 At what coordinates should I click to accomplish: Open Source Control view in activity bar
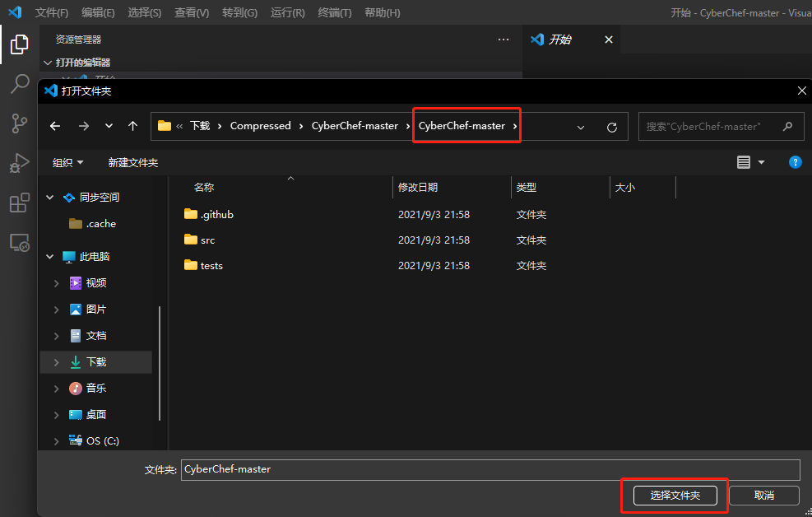[x=19, y=123]
